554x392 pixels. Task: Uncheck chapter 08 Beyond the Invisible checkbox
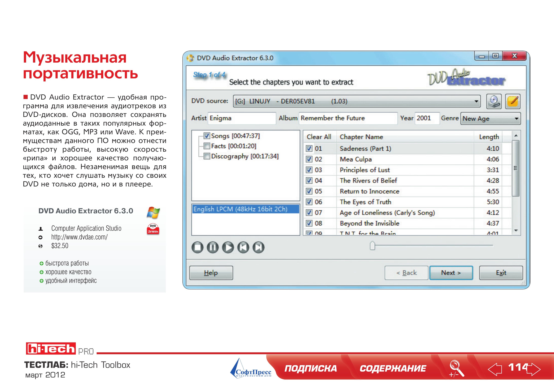pyautogui.click(x=309, y=223)
